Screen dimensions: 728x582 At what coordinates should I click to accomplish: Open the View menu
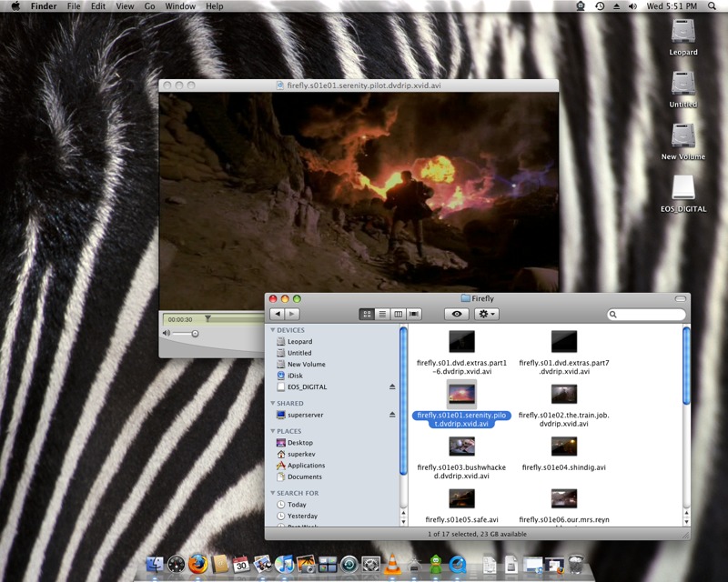pyautogui.click(x=125, y=6)
